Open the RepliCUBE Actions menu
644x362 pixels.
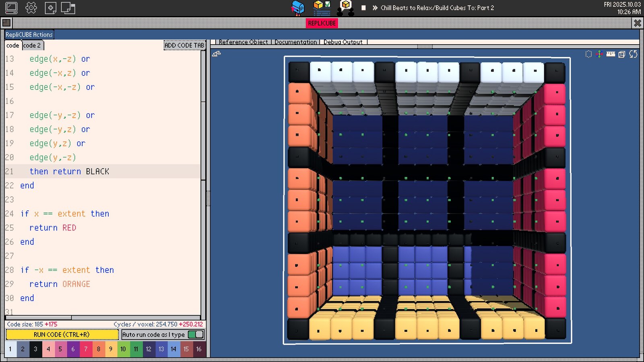click(29, 35)
